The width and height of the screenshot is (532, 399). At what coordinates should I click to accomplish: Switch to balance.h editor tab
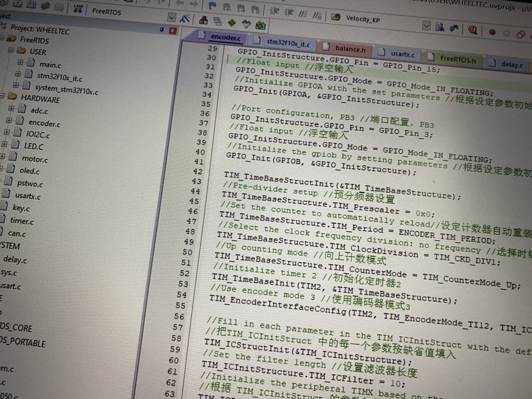point(350,49)
